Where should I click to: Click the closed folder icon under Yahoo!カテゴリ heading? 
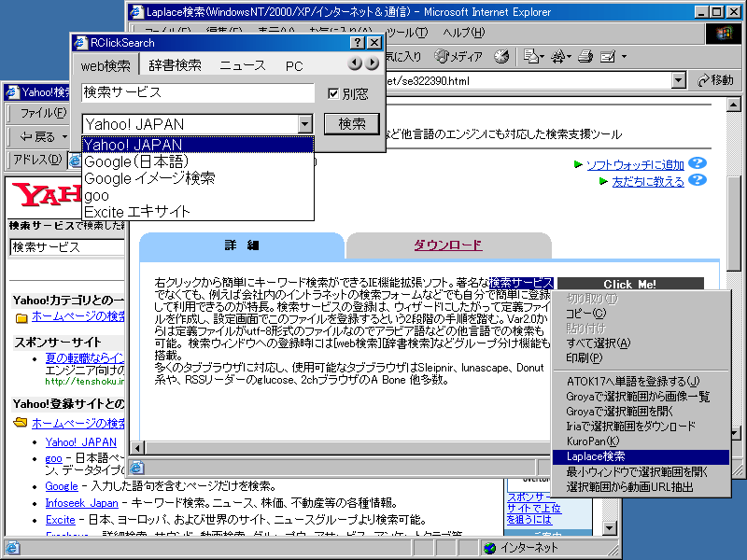point(21,317)
